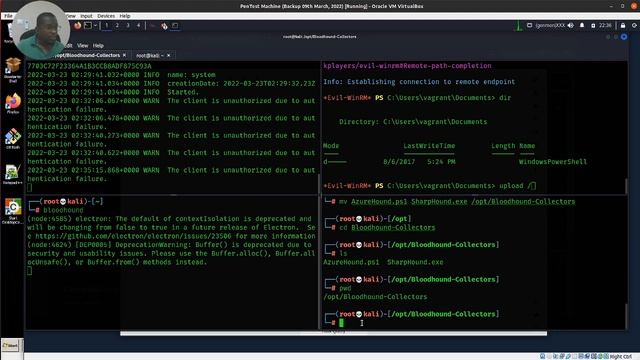
Task: Click the lock screen padlock icon
Action: (x=623, y=25)
